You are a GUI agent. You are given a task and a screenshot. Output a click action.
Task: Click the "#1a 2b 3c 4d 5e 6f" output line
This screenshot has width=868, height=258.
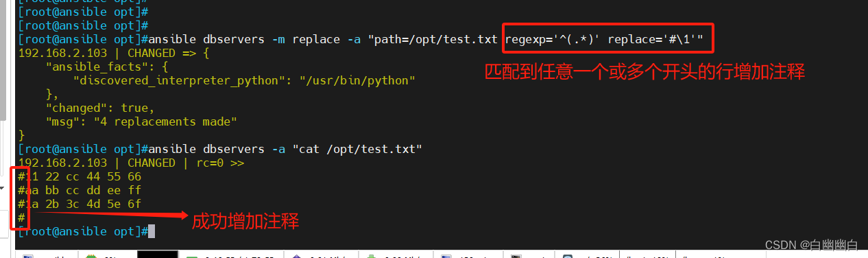(80, 204)
